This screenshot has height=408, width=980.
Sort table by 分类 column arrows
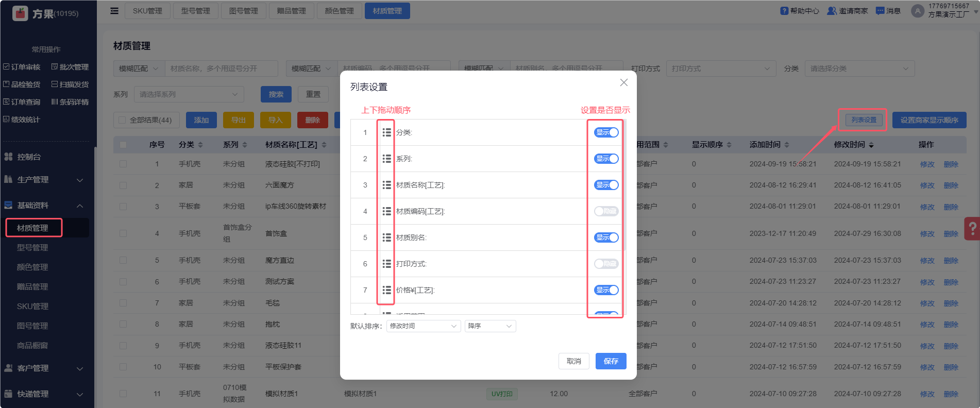pos(200,145)
